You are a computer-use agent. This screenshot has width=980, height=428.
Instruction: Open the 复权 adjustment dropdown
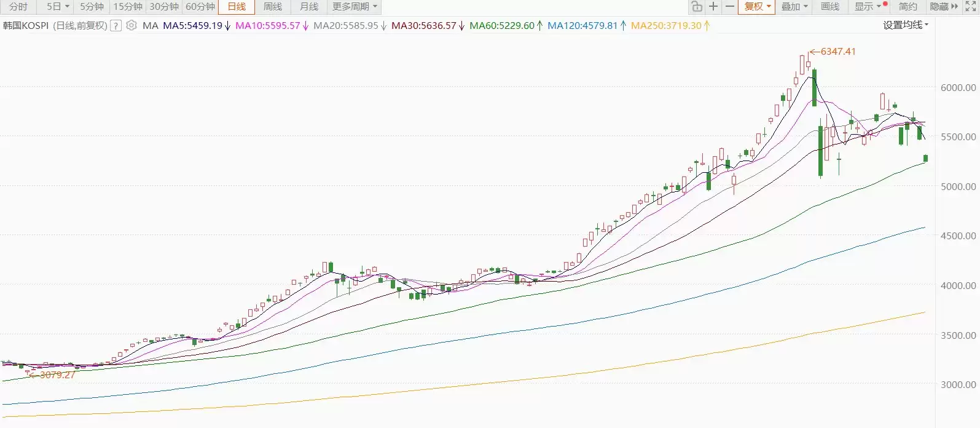[x=757, y=7]
